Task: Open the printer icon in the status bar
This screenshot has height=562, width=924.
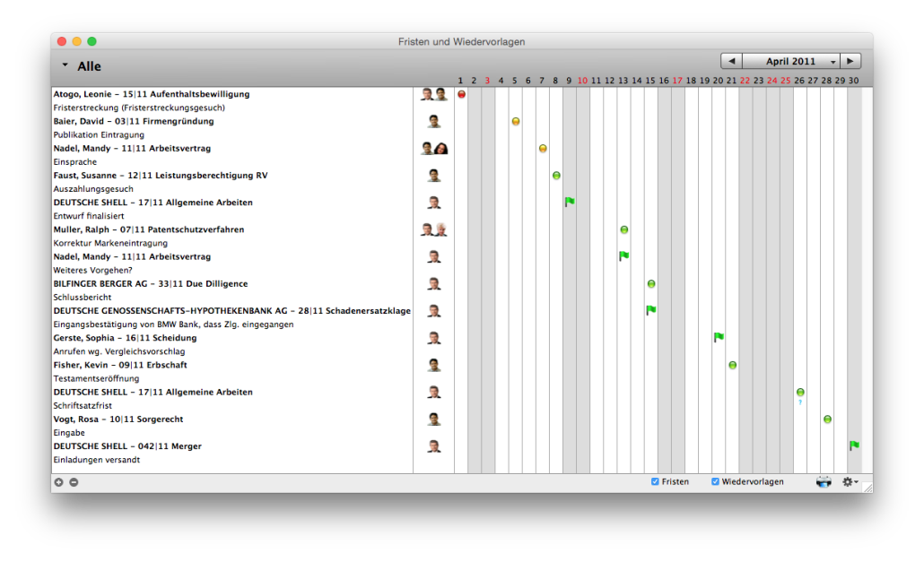Action: click(x=824, y=481)
